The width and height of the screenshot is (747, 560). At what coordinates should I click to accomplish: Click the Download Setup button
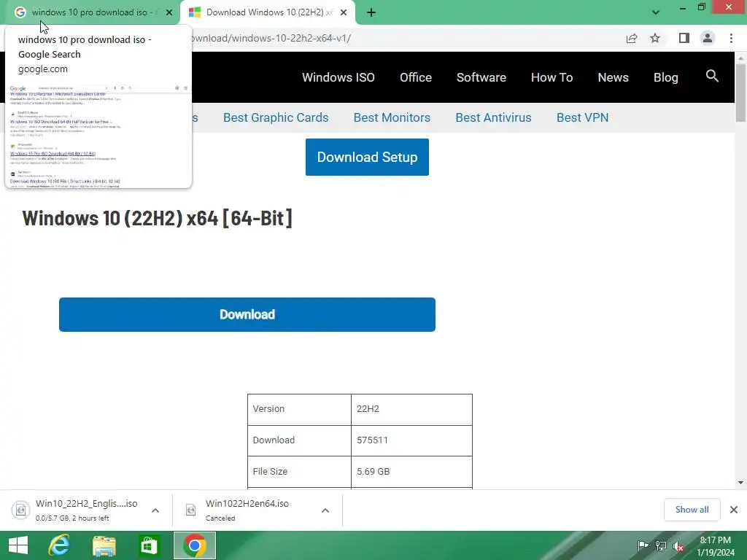(367, 157)
